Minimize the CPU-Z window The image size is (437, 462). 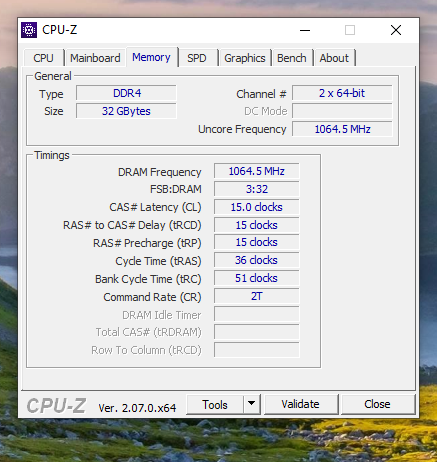point(305,30)
